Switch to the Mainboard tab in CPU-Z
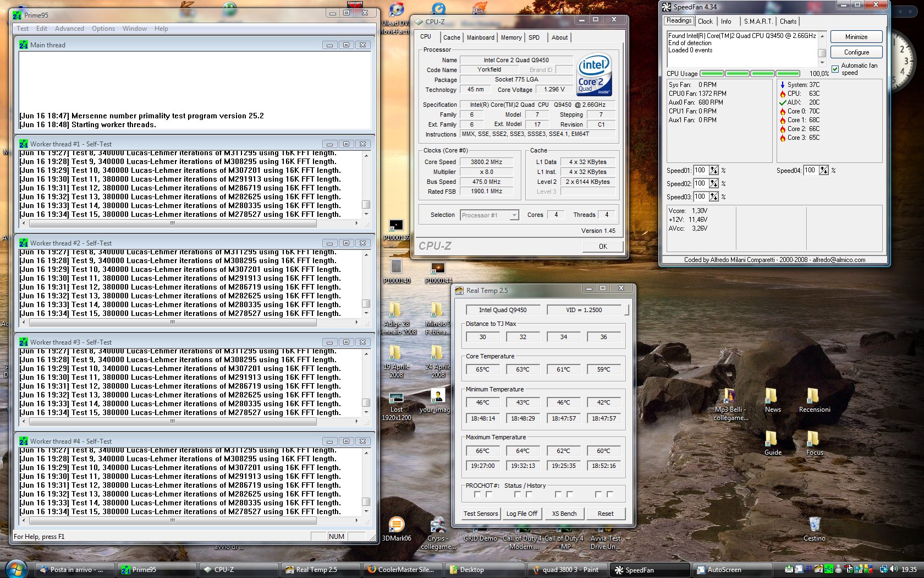Viewport: 924px width, 578px height. click(480, 37)
